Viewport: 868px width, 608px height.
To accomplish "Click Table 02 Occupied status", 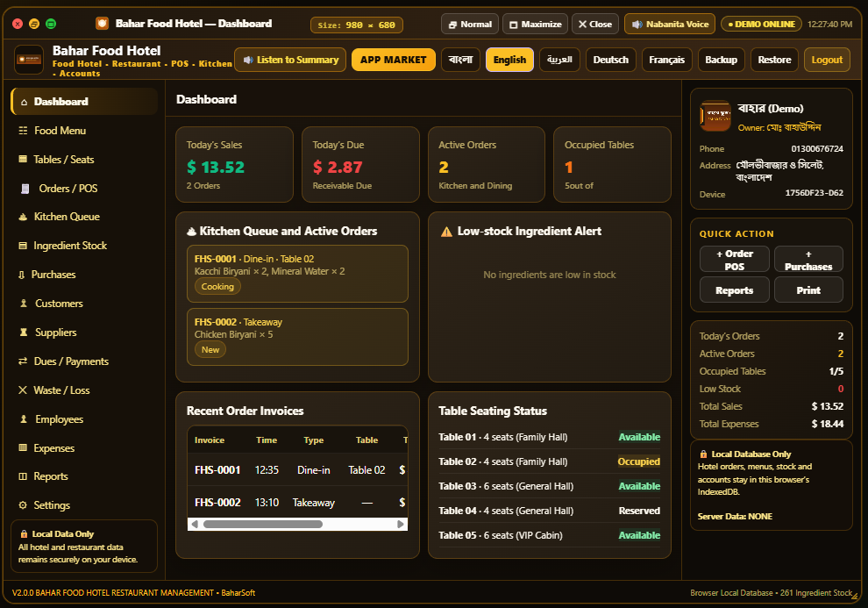I will click(x=639, y=461).
